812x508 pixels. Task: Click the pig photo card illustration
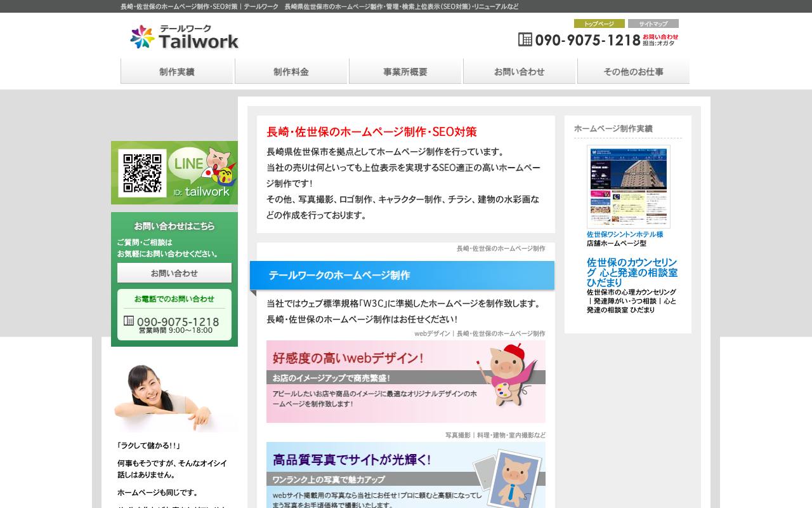508,478
